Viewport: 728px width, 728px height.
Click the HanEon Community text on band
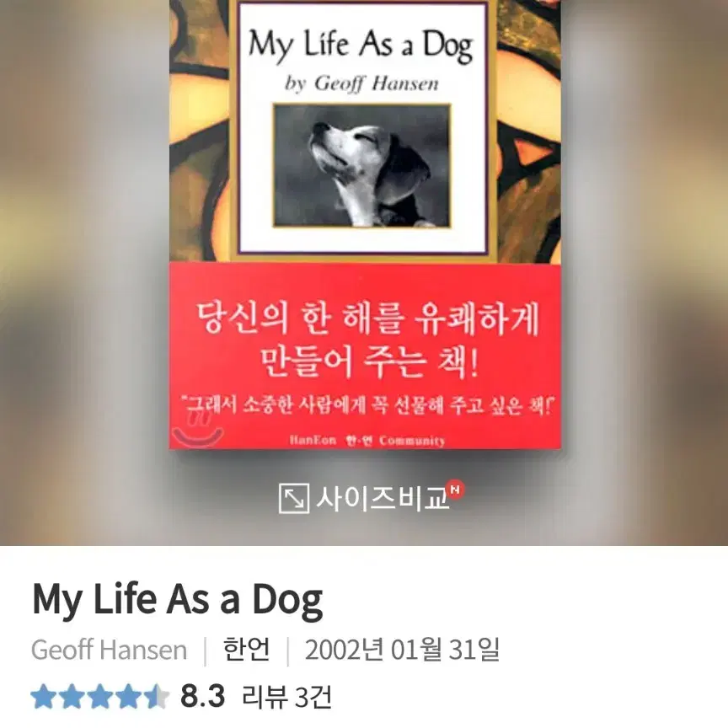click(367, 440)
